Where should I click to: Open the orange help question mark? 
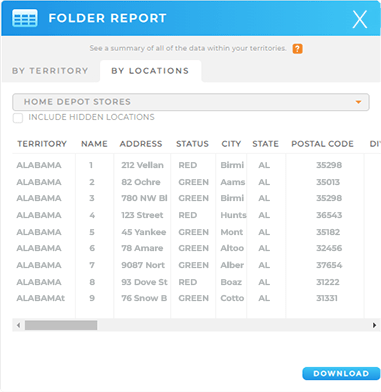pyautogui.click(x=297, y=49)
